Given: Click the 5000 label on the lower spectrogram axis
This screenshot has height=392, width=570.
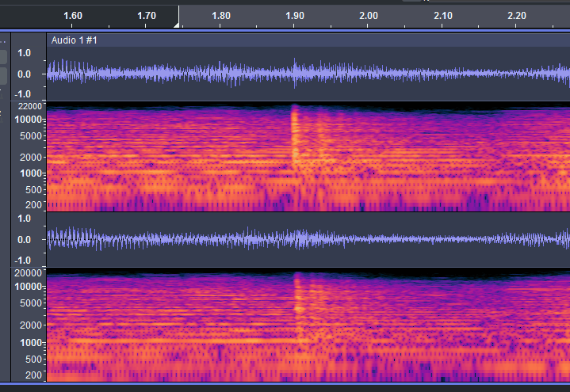Looking at the screenshot, I should pyautogui.click(x=31, y=303).
